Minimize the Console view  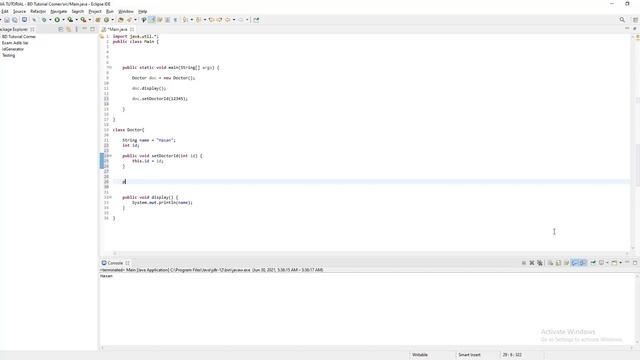pos(627,262)
